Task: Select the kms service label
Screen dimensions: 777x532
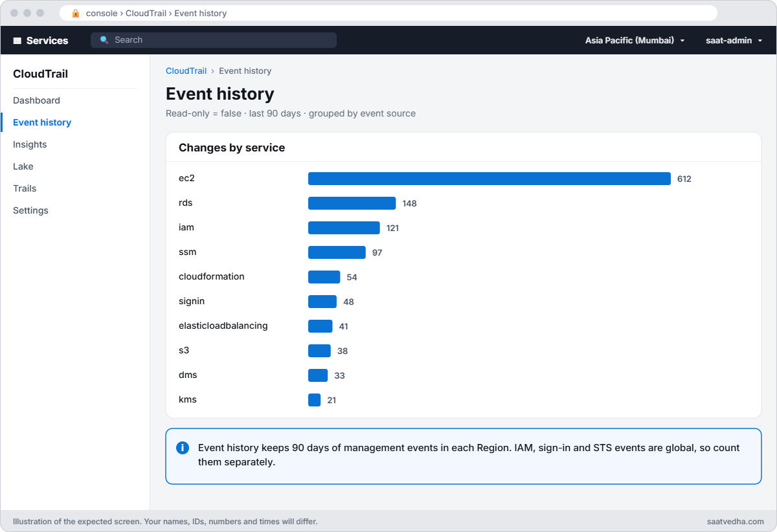Action: (x=188, y=399)
